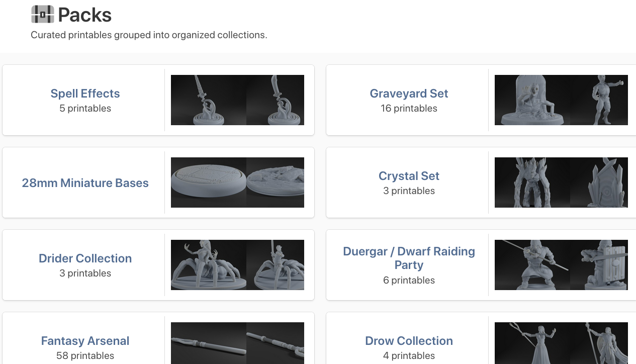Screen dimensions: 636x364
Task: Open the Spell Effects pack
Action: (x=85, y=94)
